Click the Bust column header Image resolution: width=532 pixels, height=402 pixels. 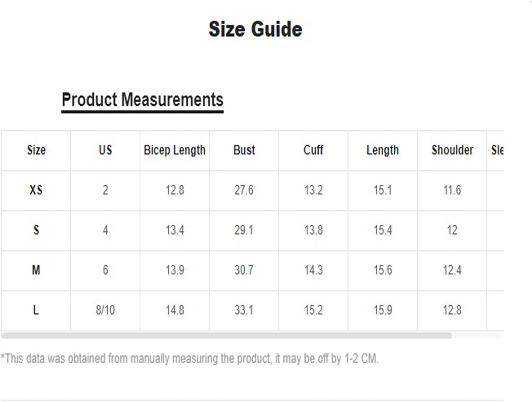244,150
